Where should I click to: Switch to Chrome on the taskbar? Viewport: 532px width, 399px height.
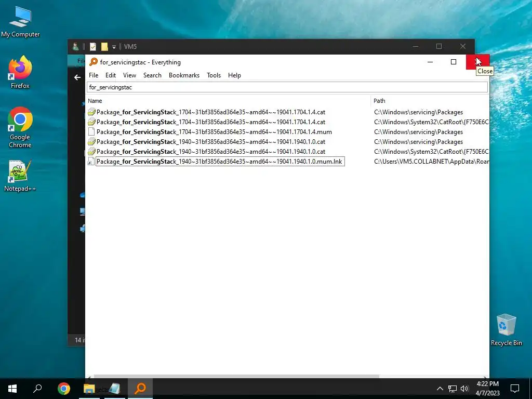[x=64, y=389]
